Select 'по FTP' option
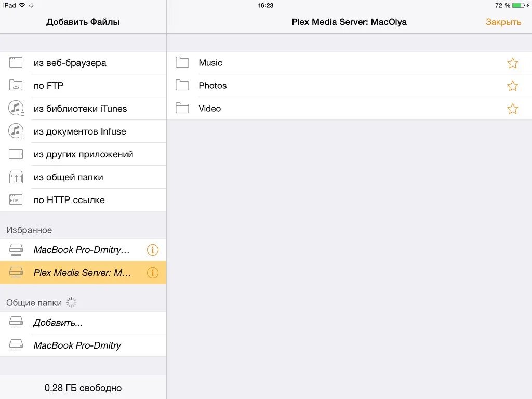This screenshot has height=399, width=532. coord(83,86)
